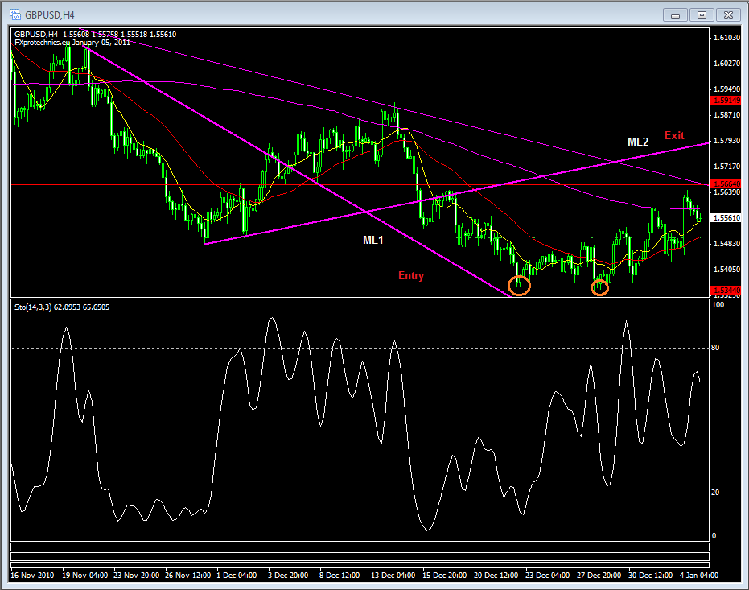The height and width of the screenshot is (590, 749).
Task: Select the ML1 text label on chart
Action: point(373,240)
